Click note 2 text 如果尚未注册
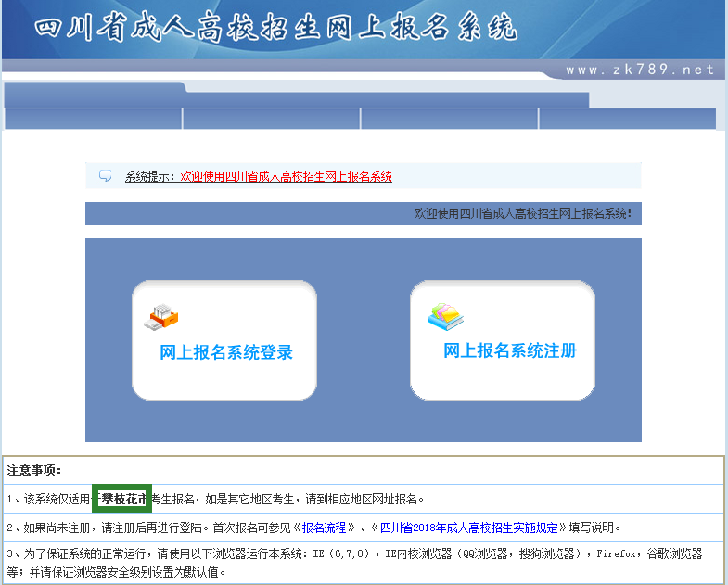This screenshot has height=585, width=728. pyautogui.click(x=57, y=528)
